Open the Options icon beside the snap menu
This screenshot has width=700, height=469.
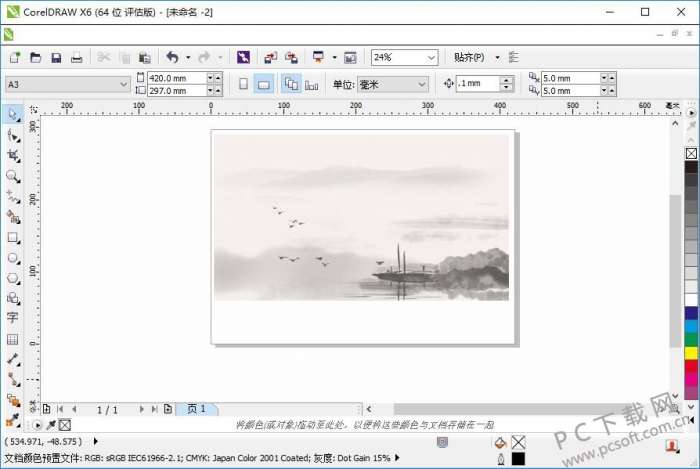click(514, 58)
